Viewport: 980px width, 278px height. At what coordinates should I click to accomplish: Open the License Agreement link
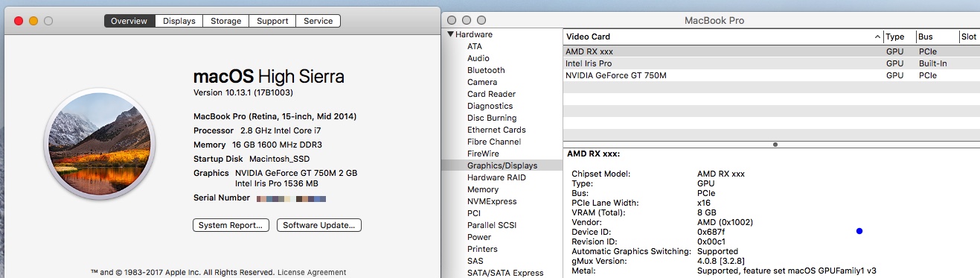click(312, 273)
